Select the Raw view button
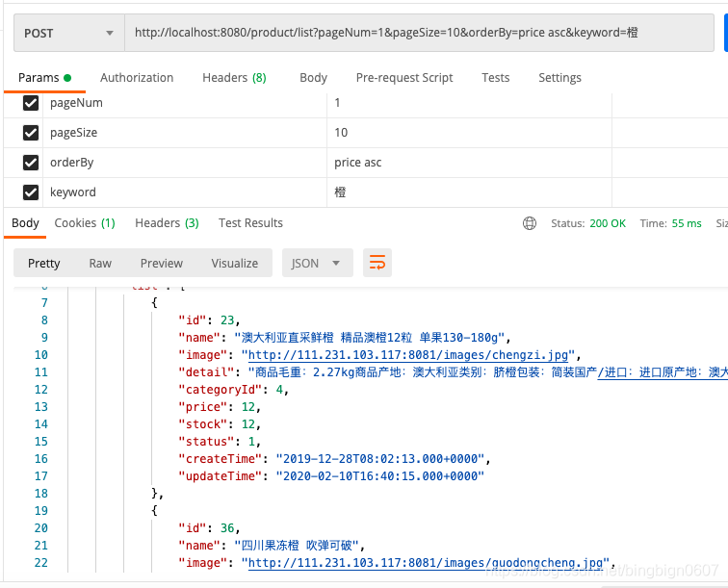Screen dimensions: 728x588 tap(100, 263)
